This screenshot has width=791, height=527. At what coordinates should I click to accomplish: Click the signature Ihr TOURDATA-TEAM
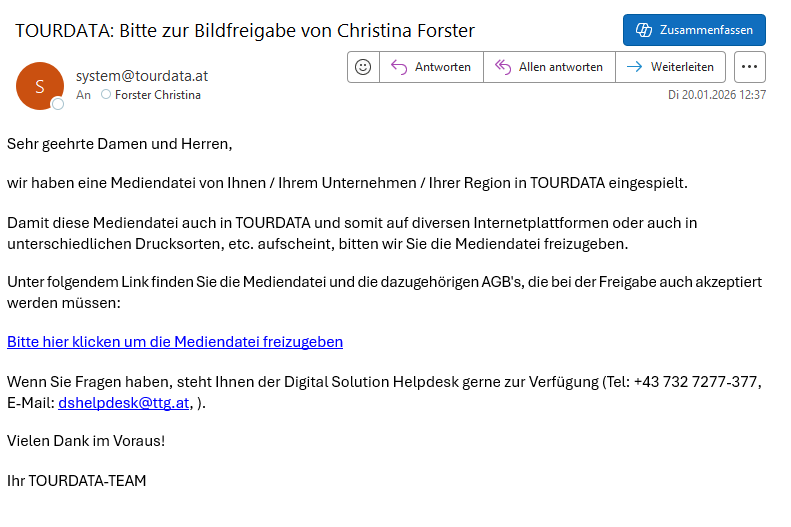[77, 481]
